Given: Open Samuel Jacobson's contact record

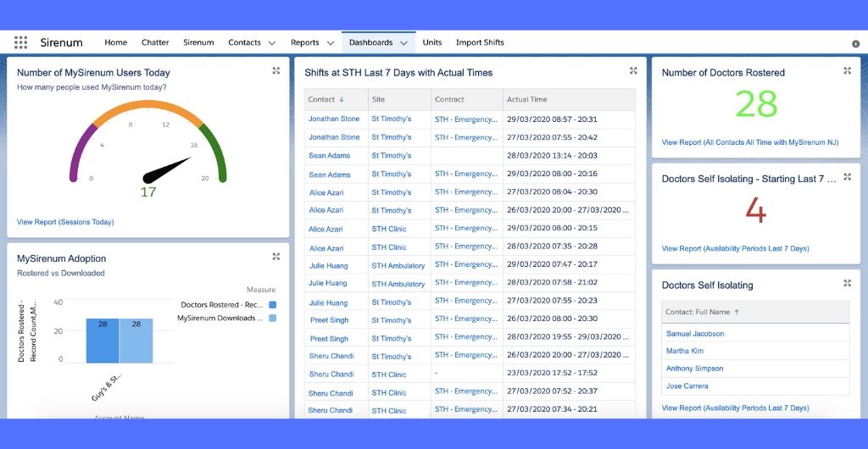Looking at the screenshot, I should point(694,334).
